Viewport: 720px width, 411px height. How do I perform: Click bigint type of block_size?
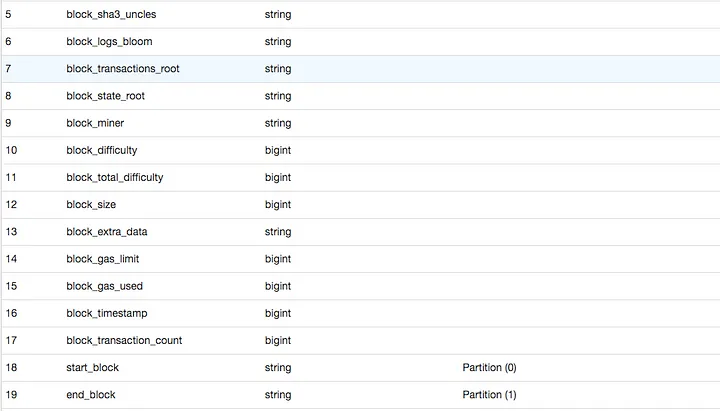pos(278,205)
